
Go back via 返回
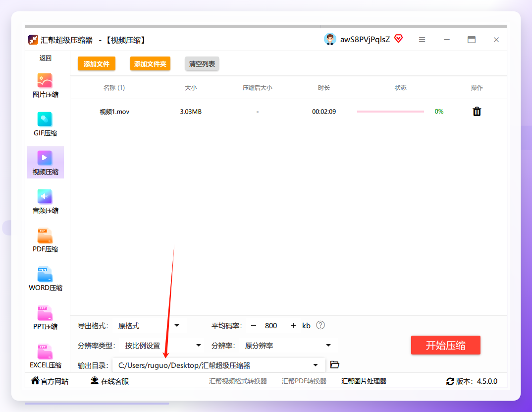(45, 58)
